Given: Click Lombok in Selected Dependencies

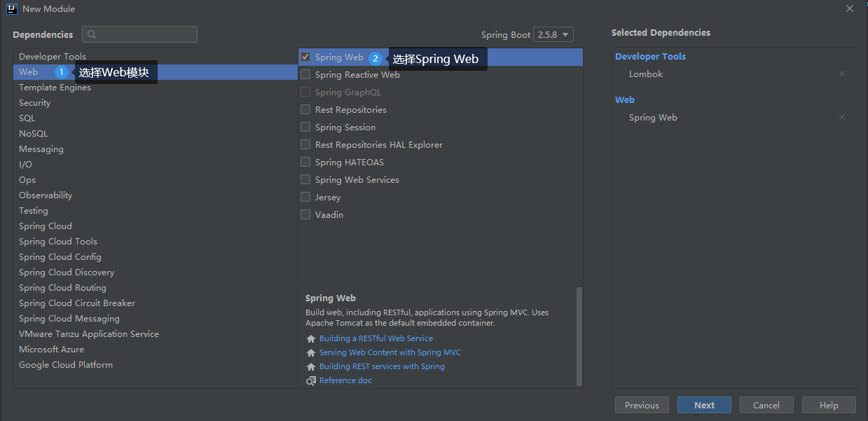Looking at the screenshot, I should [x=646, y=74].
